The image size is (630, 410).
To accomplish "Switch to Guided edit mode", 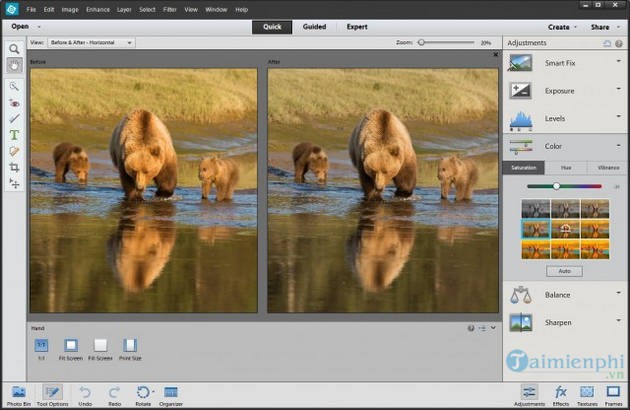I will 314,27.
